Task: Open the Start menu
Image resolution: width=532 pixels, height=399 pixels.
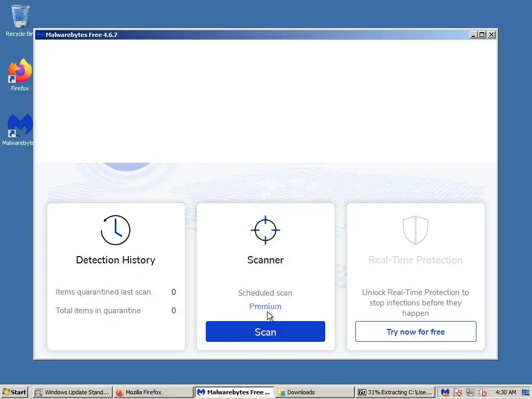Action: tap(14, 392)
